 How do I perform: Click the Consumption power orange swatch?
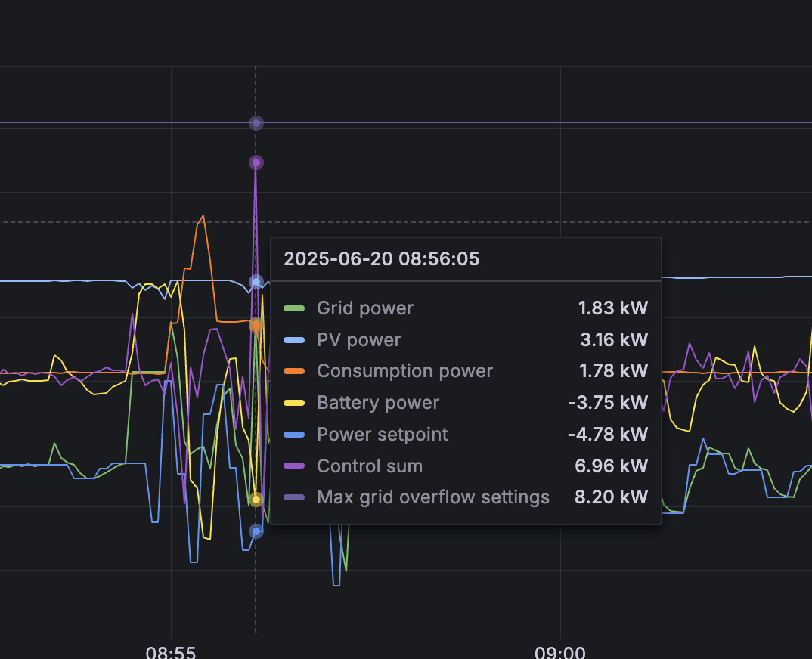pyautogui.click(x=293, y=371)
